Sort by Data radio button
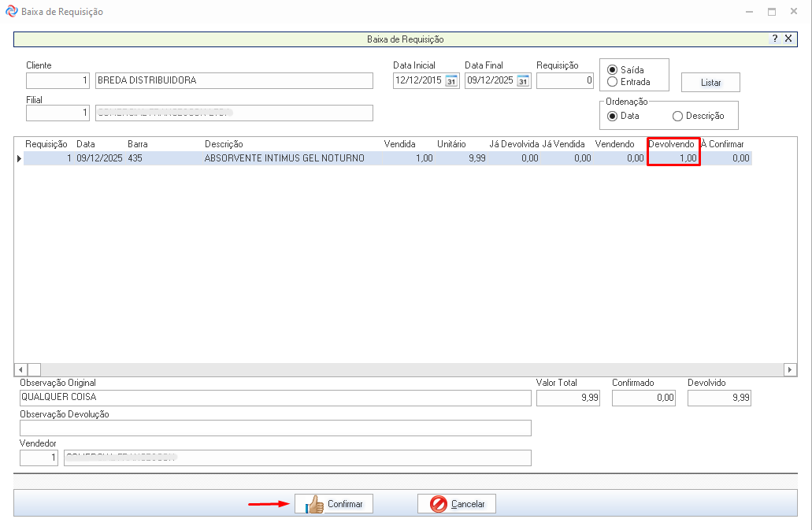 (x=612, y=116)
